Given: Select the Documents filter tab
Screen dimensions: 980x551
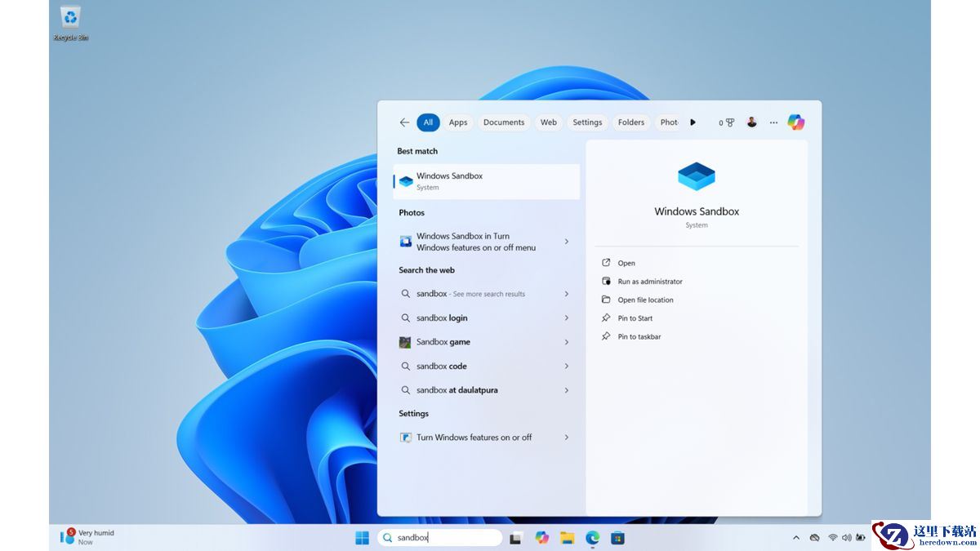Looking at the screenshot, I should click(x=503, y=122).
